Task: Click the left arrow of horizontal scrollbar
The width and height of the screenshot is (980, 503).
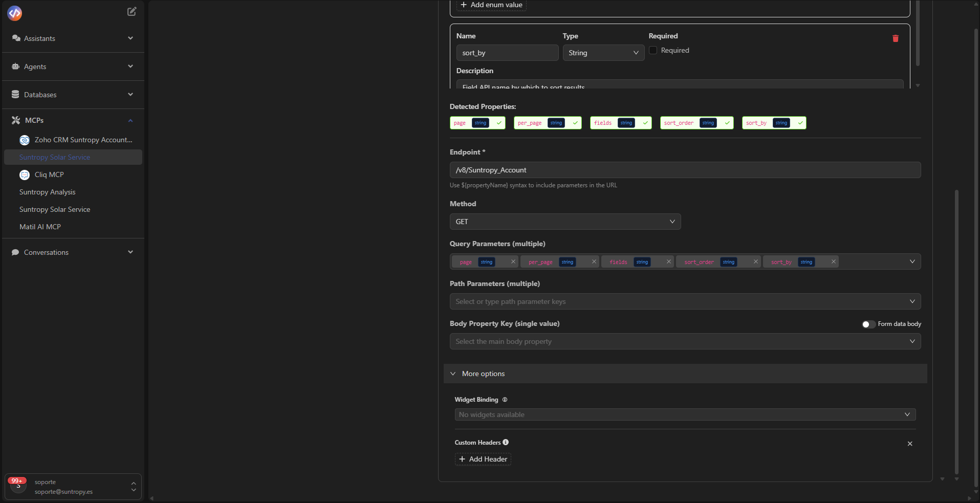Action: (151, 498)
